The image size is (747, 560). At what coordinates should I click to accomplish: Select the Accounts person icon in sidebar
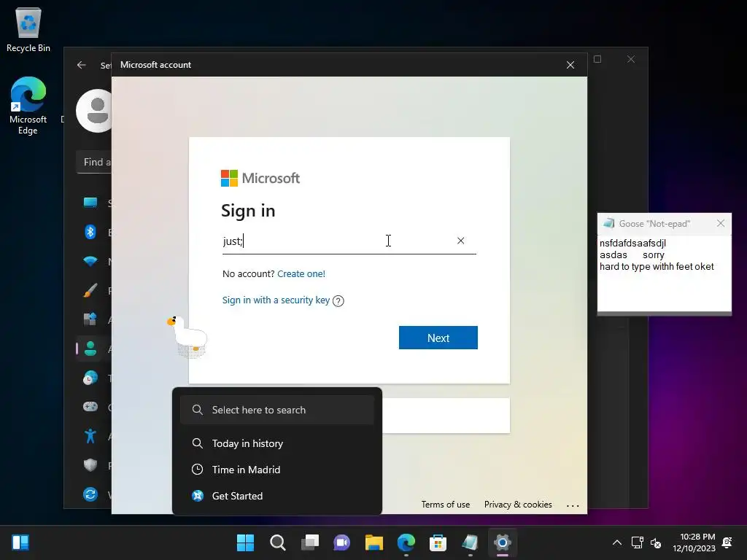90,349
